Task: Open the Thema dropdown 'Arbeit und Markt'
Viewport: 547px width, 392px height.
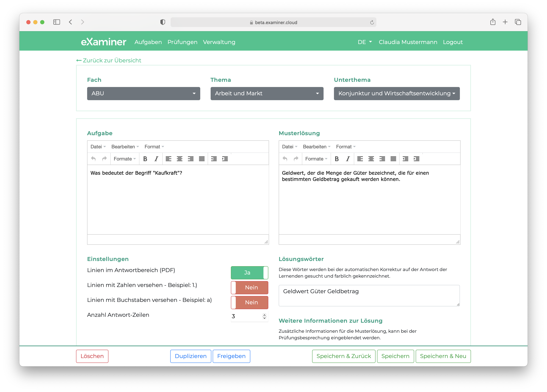Action: 267,93
